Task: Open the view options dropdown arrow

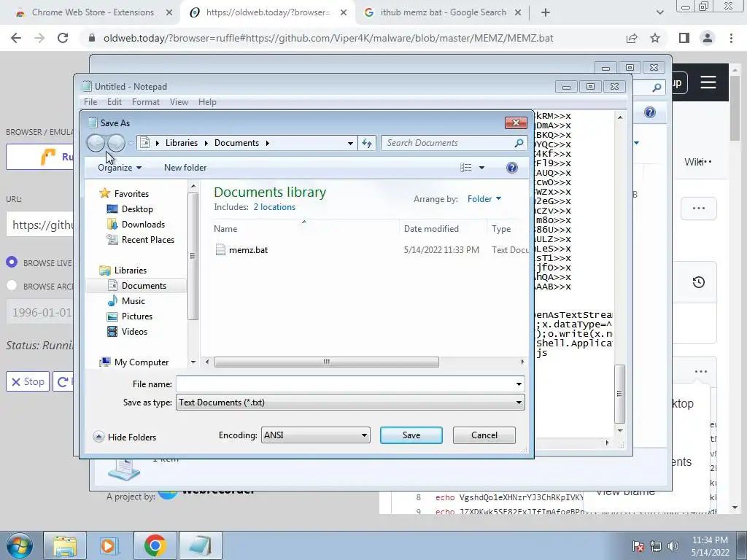Action: coord(481,168)
